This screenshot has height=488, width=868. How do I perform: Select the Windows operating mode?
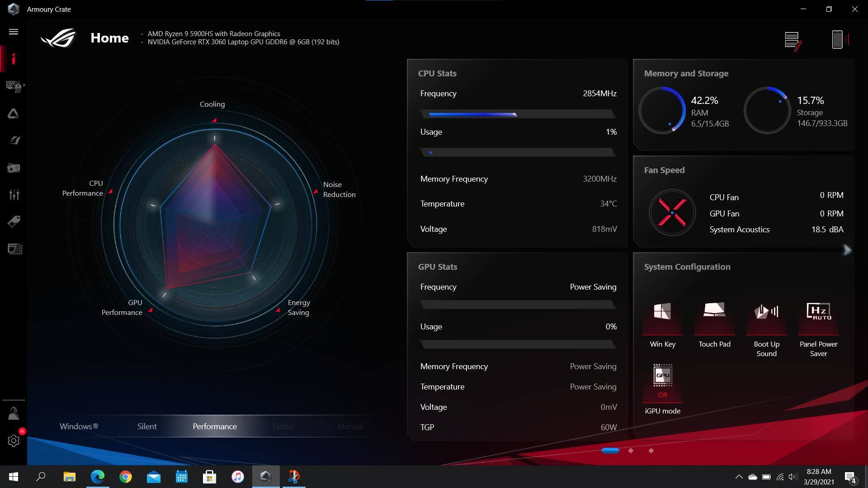tap(79, 427)
